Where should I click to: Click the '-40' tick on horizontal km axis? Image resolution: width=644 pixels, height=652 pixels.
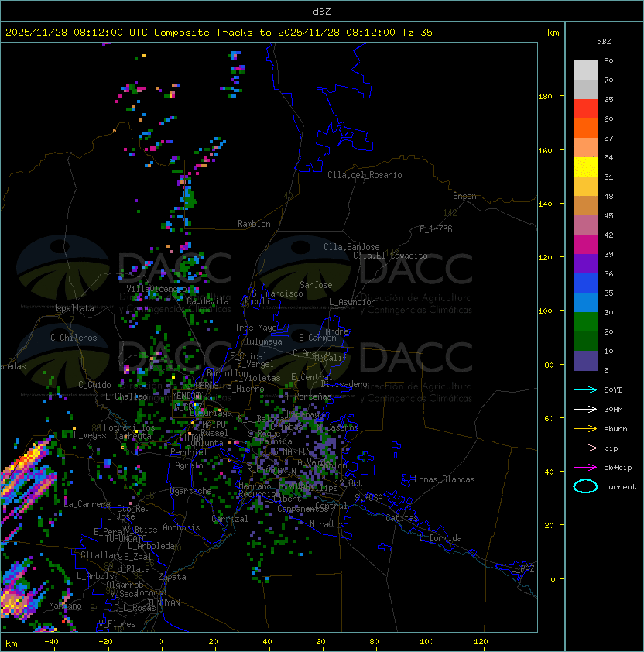51,642
